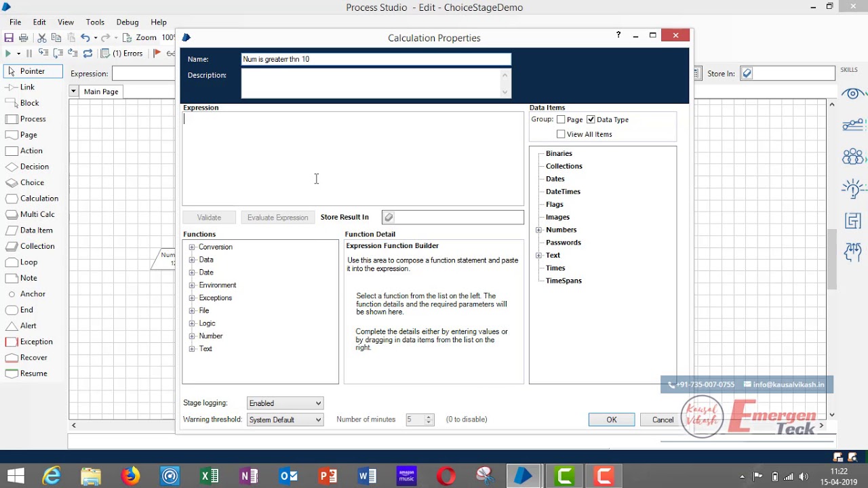Select the Page stage tool
Image resolution: width=868 pixels, height=488 pixels.
pyautogui.click(x=28, y=135)
